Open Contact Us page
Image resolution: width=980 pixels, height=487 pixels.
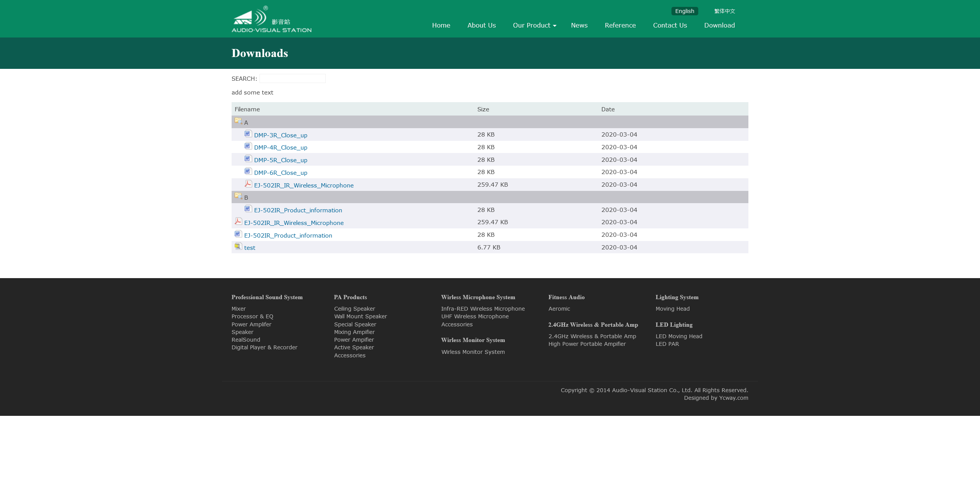670,25
